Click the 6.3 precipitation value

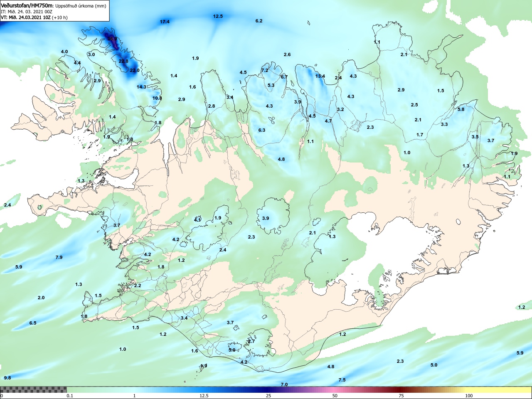tap(262, 130)
